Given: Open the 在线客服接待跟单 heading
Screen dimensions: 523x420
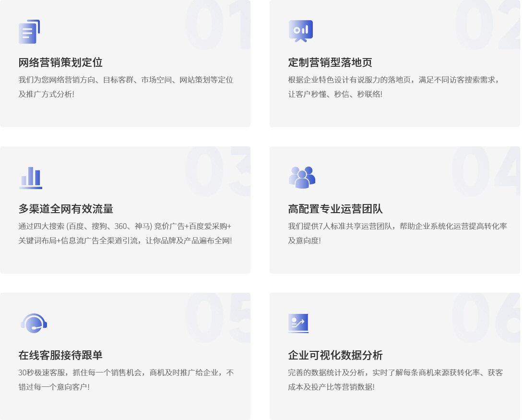Looking at the screenshot, I should coord(60,355).
